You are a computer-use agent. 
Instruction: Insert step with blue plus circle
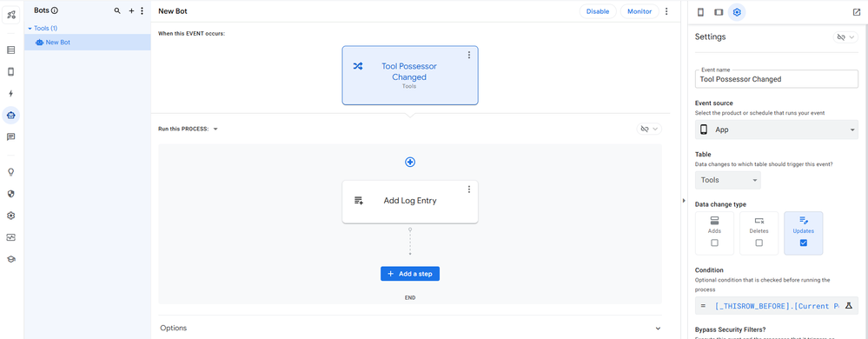[x=410, y=162]
